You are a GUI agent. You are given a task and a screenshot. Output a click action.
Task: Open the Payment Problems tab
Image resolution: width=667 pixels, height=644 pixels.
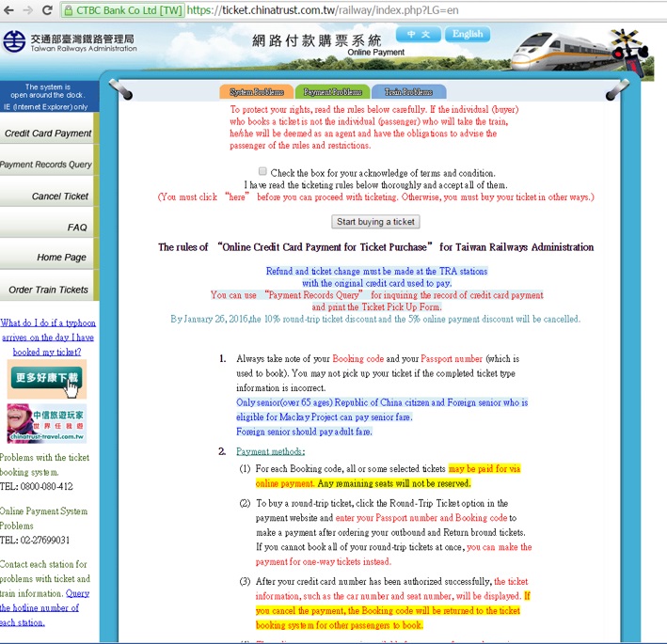pyautogui.click(x=332, y=92)
